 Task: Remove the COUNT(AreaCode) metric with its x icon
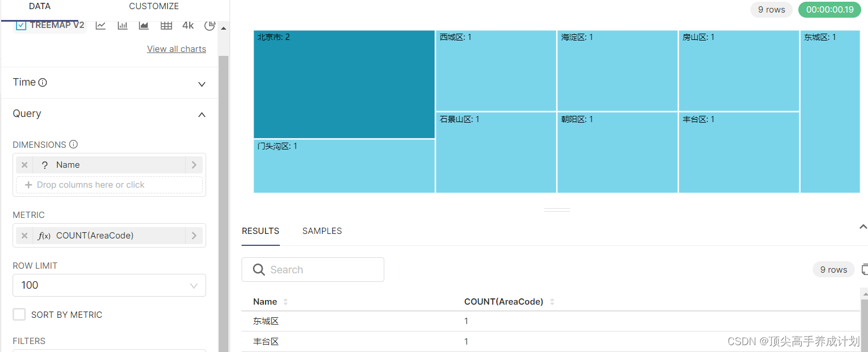[24, 235]
